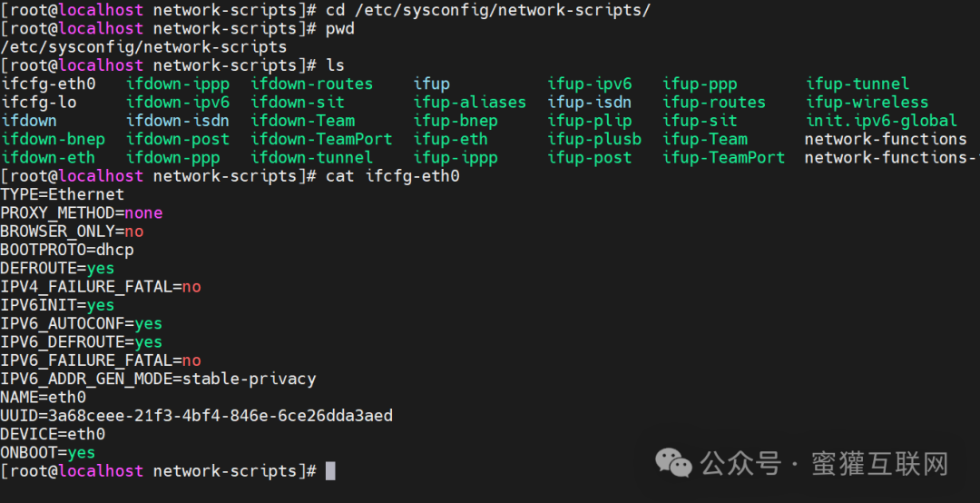Select the BOOTPROTO=dhcp line
The width and height of the screenshot is (980, 503).
pos(67,250)
